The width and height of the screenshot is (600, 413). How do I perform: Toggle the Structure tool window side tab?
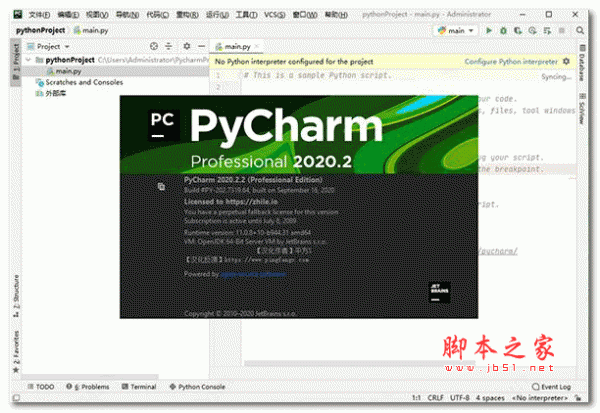tap(16, 296)
